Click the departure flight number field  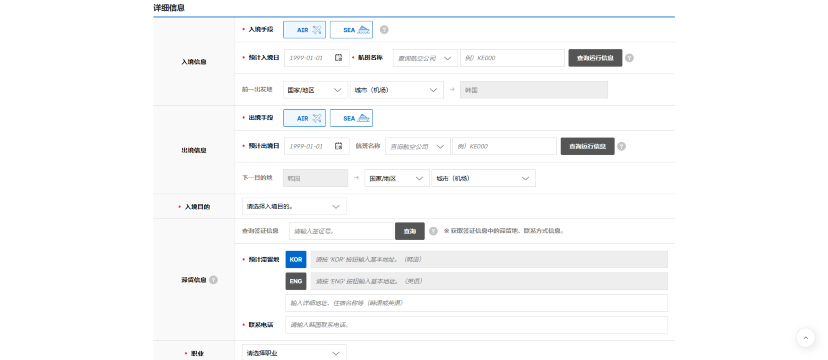[x=504, y=146]
